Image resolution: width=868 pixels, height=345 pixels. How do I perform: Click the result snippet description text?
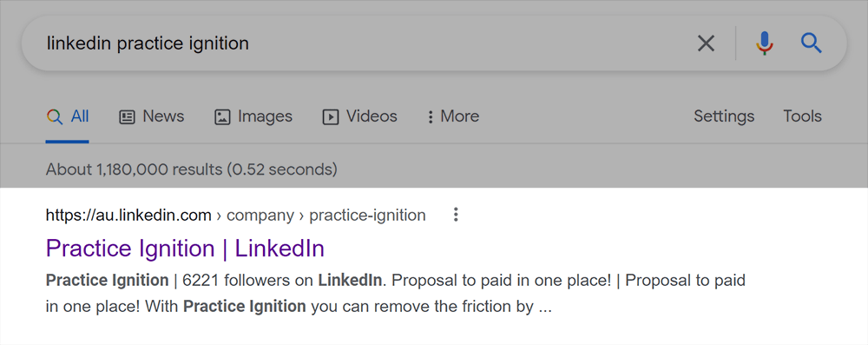(x=396, y=294)
